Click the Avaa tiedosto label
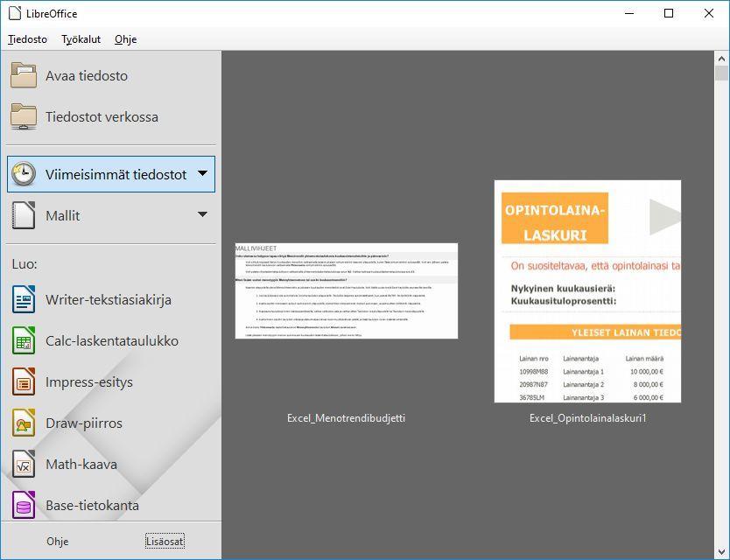Screen dimensions: 730x560 [x=87, y=76]
